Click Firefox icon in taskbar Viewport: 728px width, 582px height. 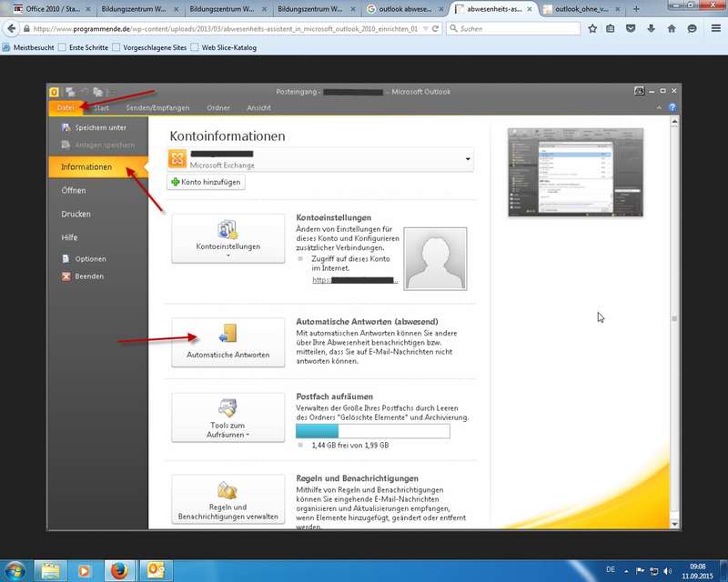click(119, 570)
